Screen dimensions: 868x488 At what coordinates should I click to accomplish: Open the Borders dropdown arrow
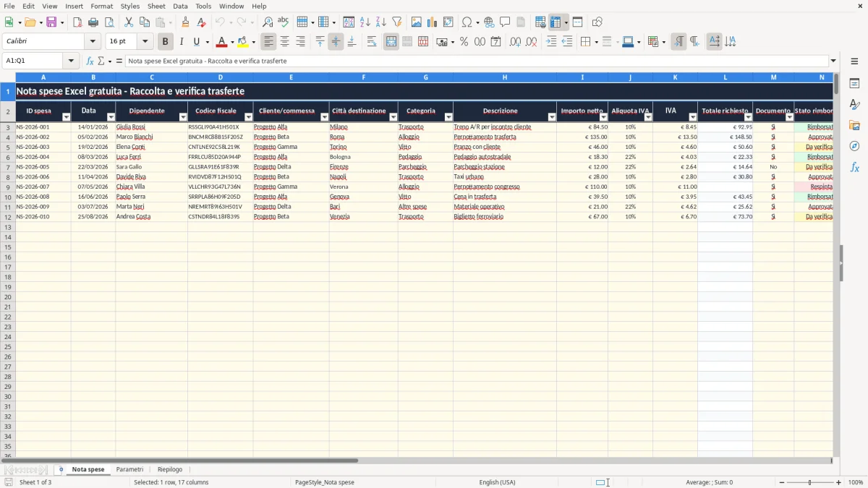click(x=595, y=42)
